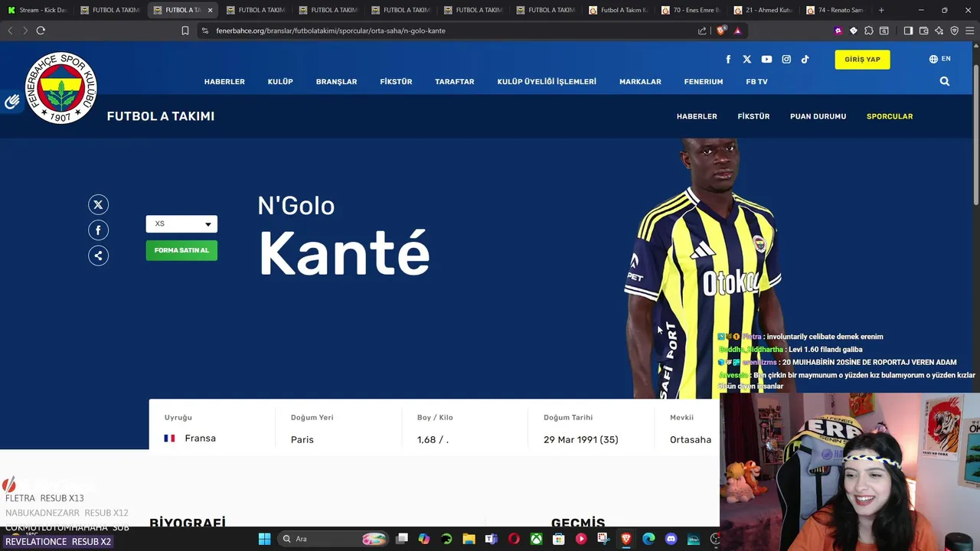
Task: Close the active FUTBOL A TAKIMI tab
Action: tap(210, 10)
